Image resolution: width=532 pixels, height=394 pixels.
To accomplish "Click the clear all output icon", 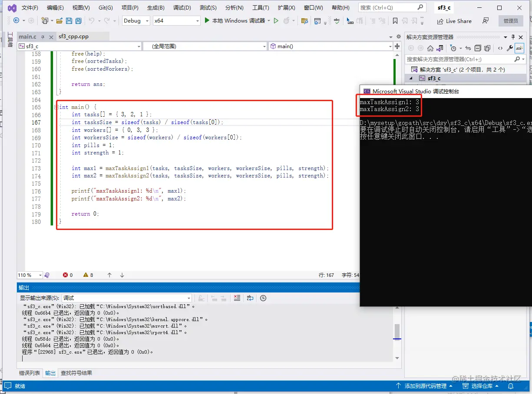I will pyautogui.click(x=237, y=298).
